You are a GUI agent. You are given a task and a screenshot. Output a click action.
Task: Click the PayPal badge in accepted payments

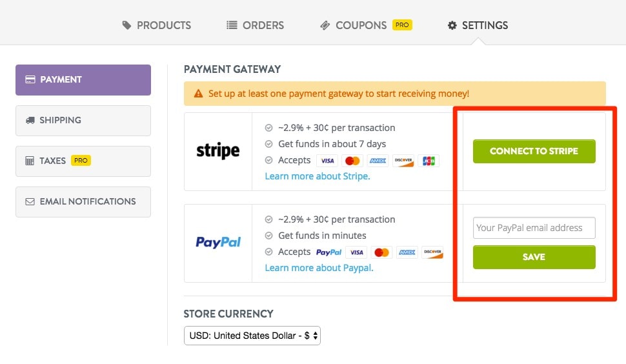tap(329, 252)
